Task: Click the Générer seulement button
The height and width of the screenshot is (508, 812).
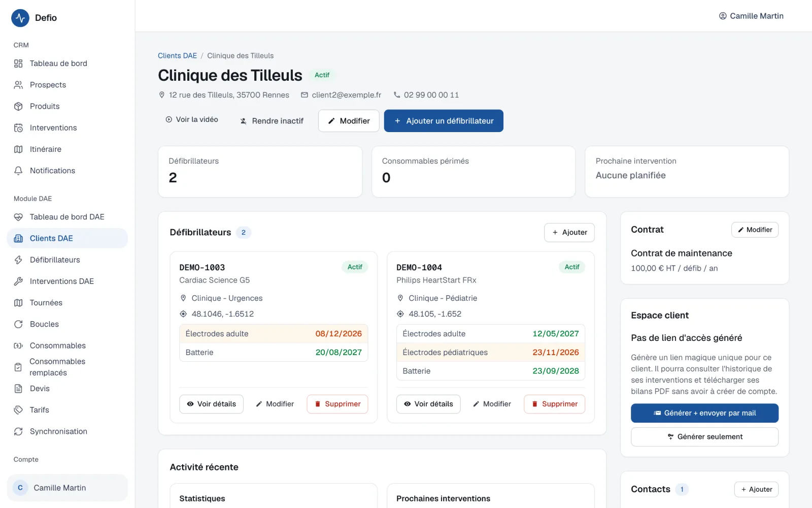Action: point(704,437)
